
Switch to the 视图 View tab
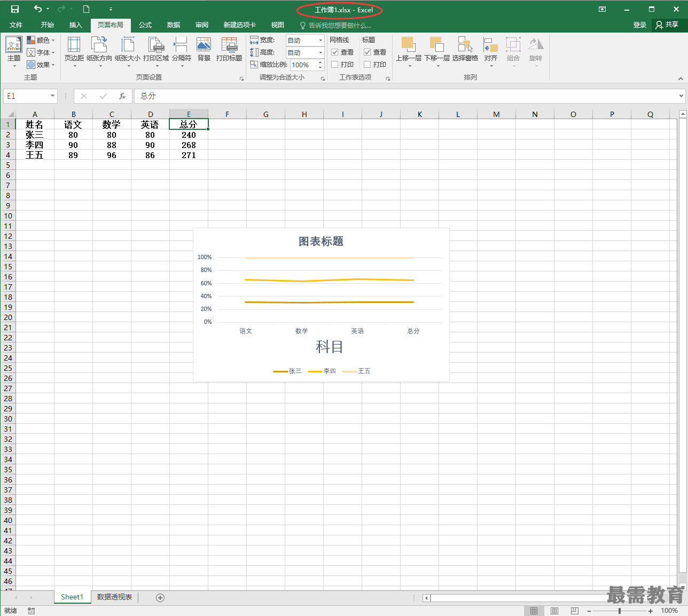278,25
